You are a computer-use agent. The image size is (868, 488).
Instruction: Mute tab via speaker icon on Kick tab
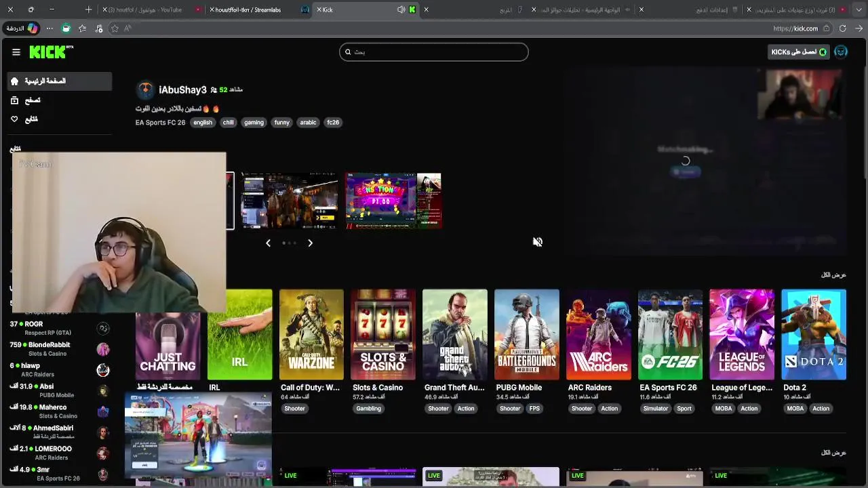tap(401, 9)
